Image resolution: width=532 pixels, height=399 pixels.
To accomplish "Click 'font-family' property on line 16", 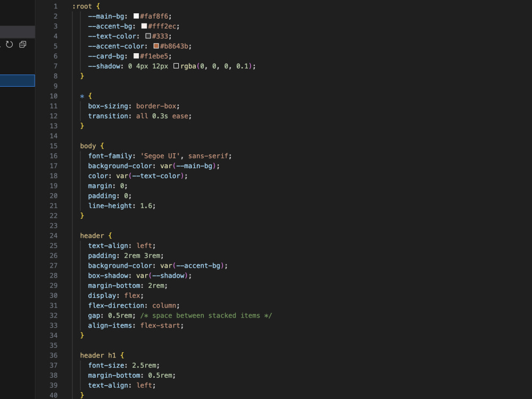I will pyautogui.click(x=110, y=156).
